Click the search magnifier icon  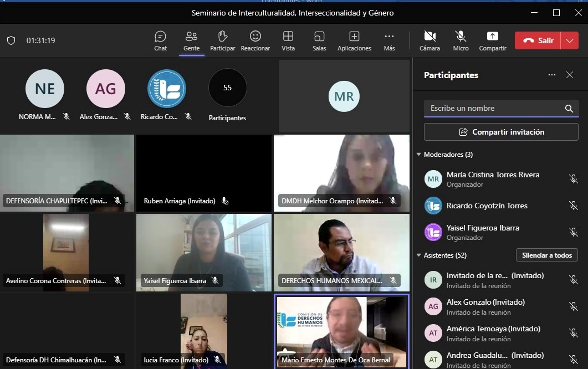tap(569, 109)
